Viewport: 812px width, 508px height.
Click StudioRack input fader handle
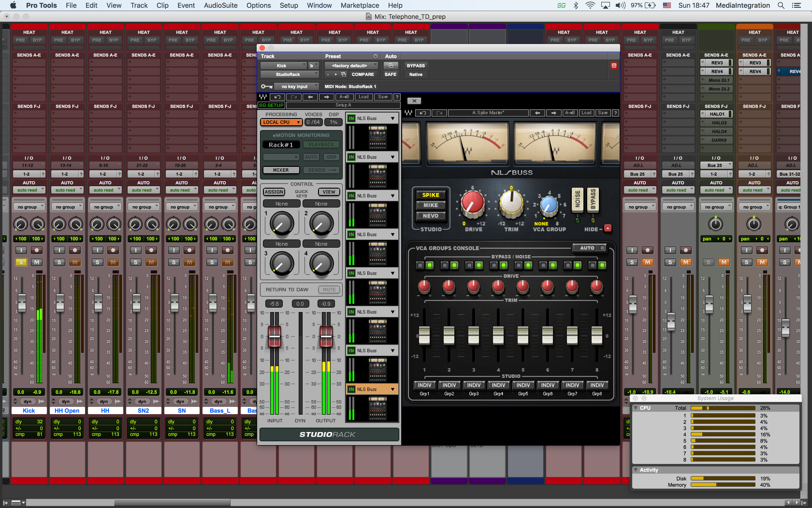(x=274, y=336)
